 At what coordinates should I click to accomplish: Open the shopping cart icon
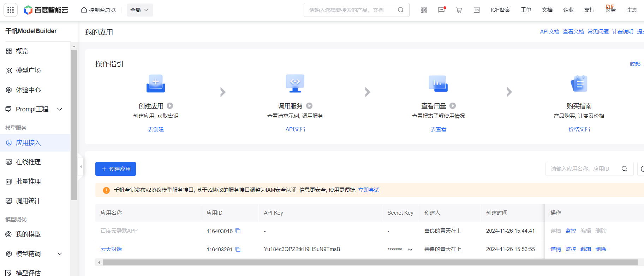point(459,10)
